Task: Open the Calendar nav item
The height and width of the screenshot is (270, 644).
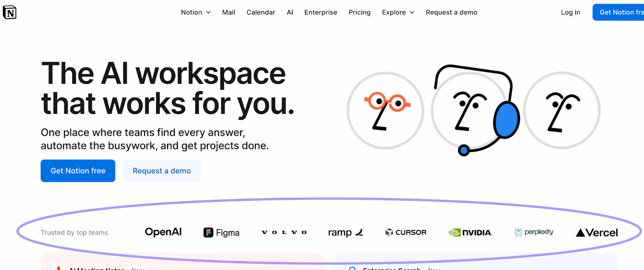Action: 261,12
